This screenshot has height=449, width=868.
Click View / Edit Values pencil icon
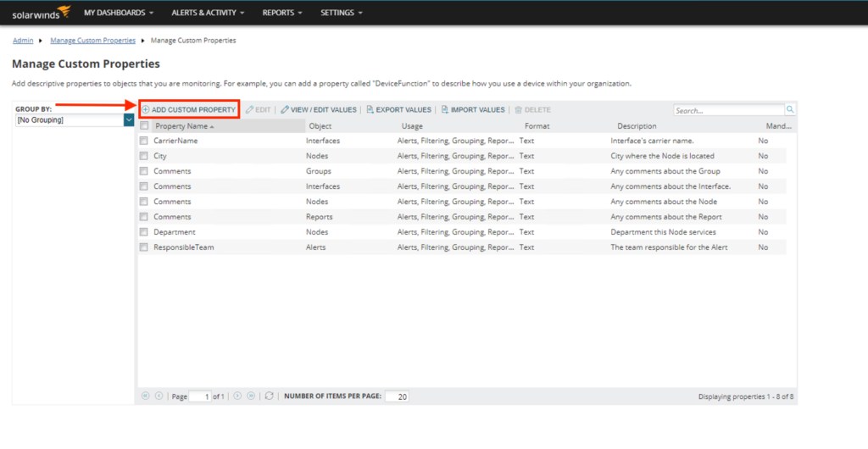coord(285,110)
